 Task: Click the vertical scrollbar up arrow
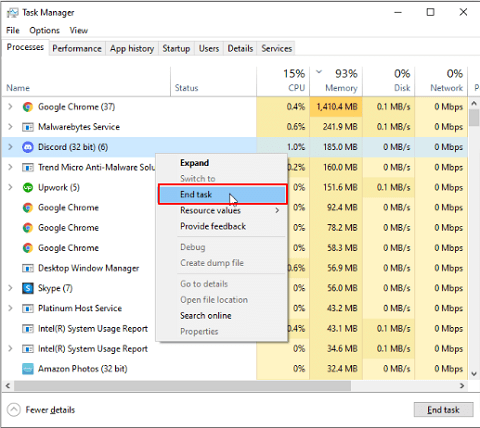coord(474,104)
